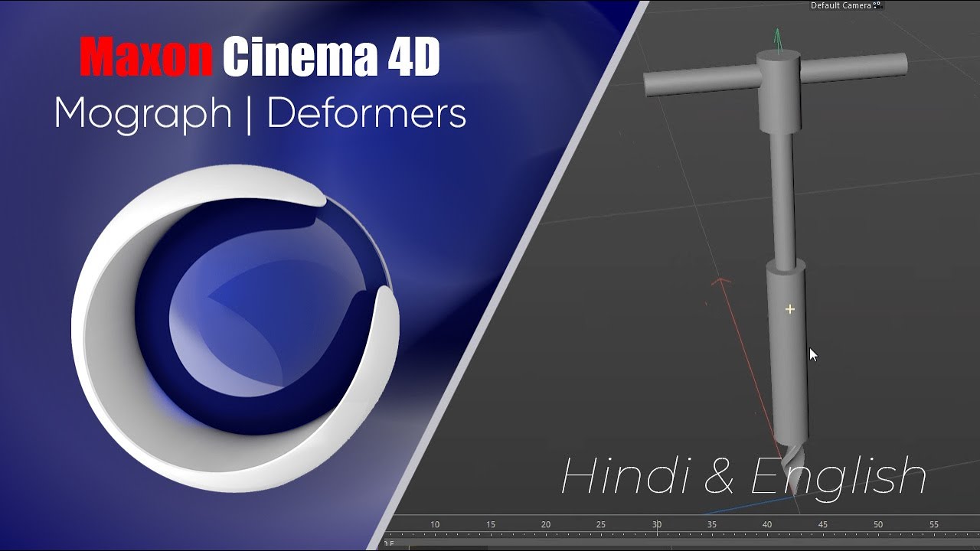This screenshot has width=980, height=551.
Task: Jump to frame 10 on the timeline
Action: coord(435,525)
